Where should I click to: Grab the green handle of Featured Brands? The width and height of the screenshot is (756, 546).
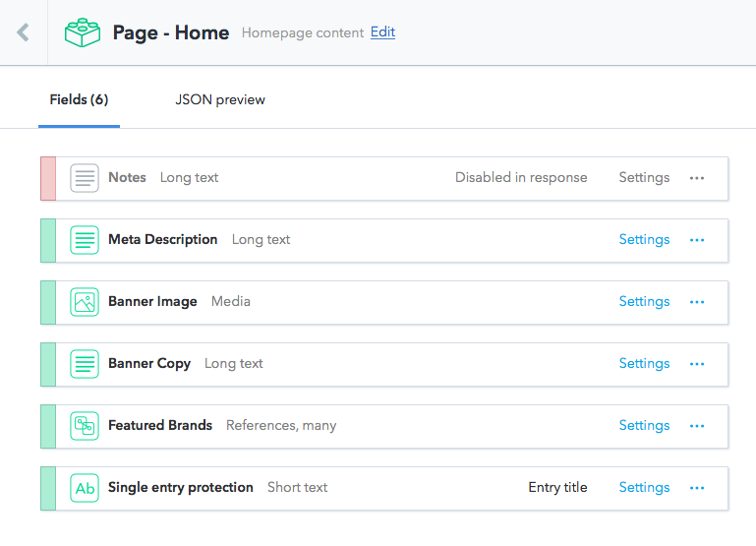[x=48, y=426]
